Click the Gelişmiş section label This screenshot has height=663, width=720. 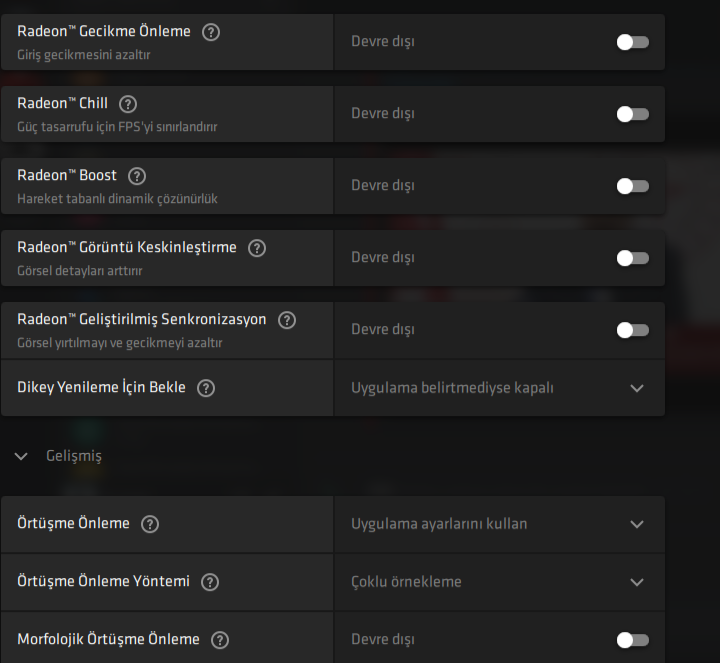tap(74, 456)
